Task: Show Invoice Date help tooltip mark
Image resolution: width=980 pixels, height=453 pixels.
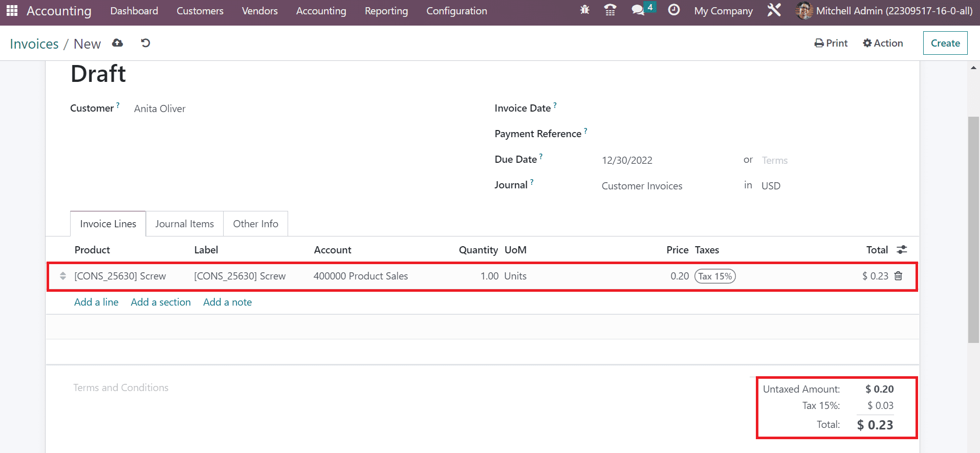Action: tap(555, 105)
